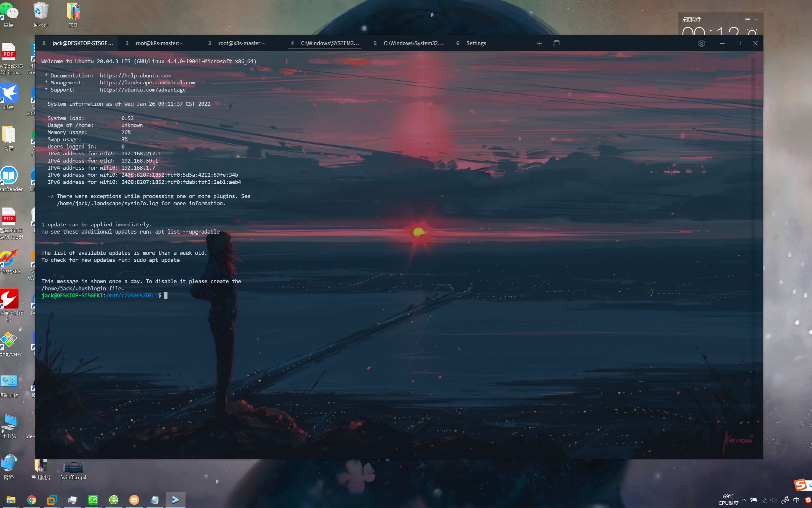Open File Explorer from taskbar
Screen dimensions: 812x508
click(x=11, y=500)
